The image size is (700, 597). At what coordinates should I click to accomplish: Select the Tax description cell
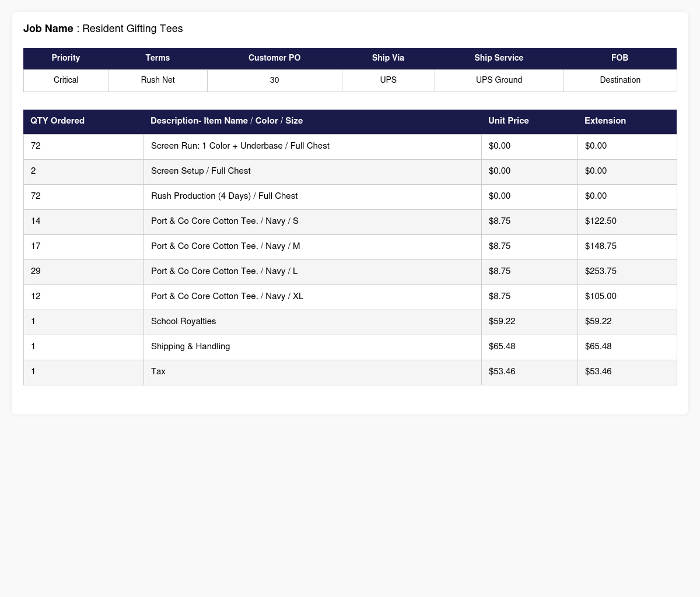312,372
